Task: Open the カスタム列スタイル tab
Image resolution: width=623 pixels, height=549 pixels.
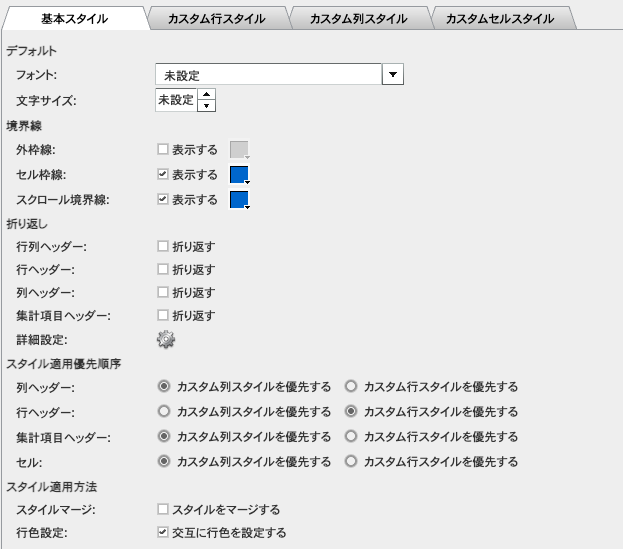Action: click(x=358, y=18)
